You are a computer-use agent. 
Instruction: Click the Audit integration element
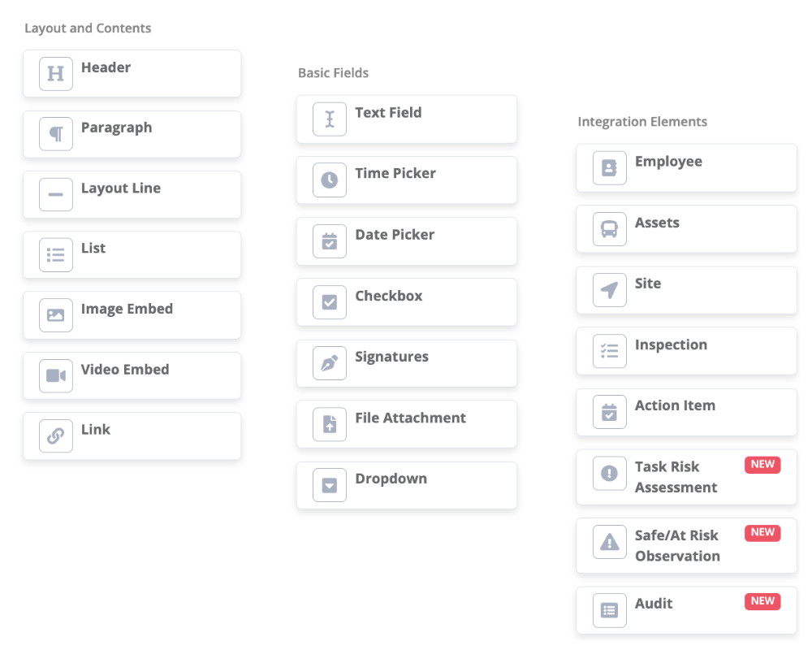click(x=686, y=610)
